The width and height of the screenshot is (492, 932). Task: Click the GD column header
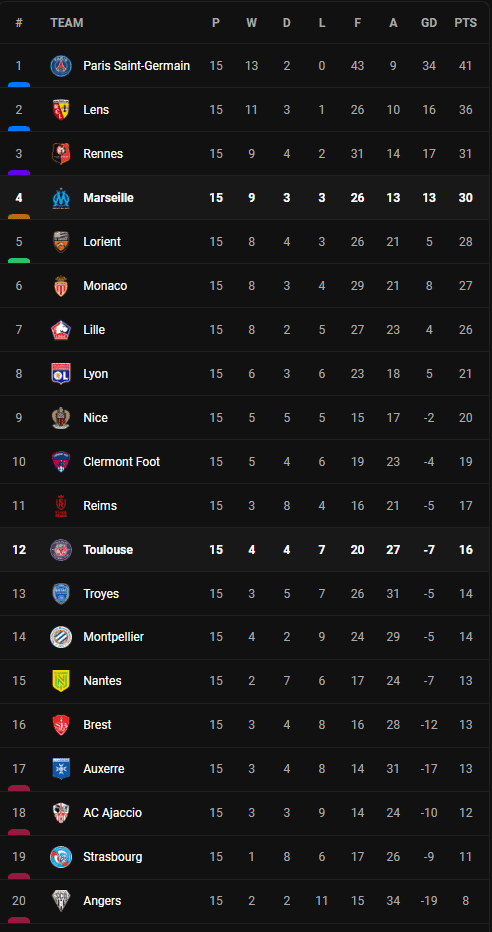coord(429,23)
